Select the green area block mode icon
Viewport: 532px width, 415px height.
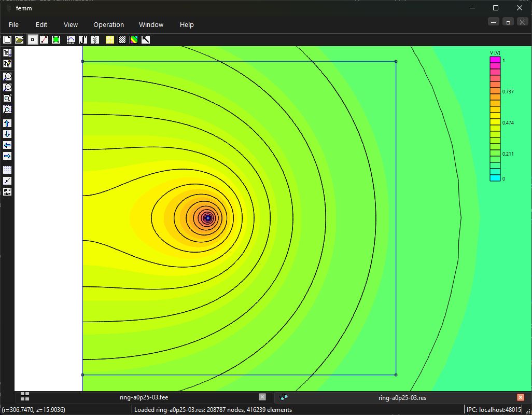coord(56,40)
